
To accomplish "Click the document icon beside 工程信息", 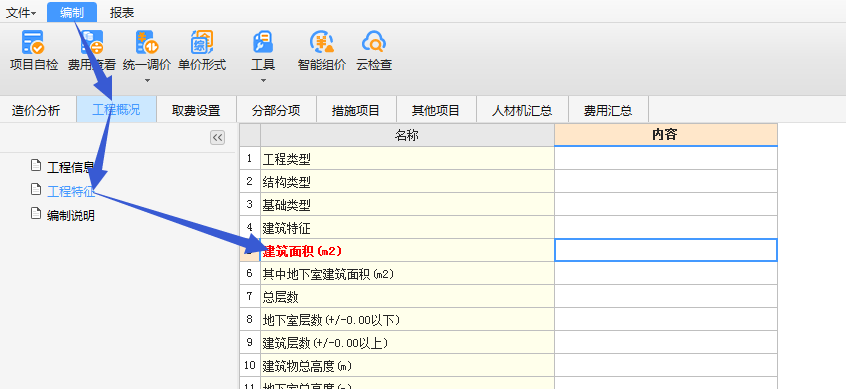I will click(x=36, y=165).
